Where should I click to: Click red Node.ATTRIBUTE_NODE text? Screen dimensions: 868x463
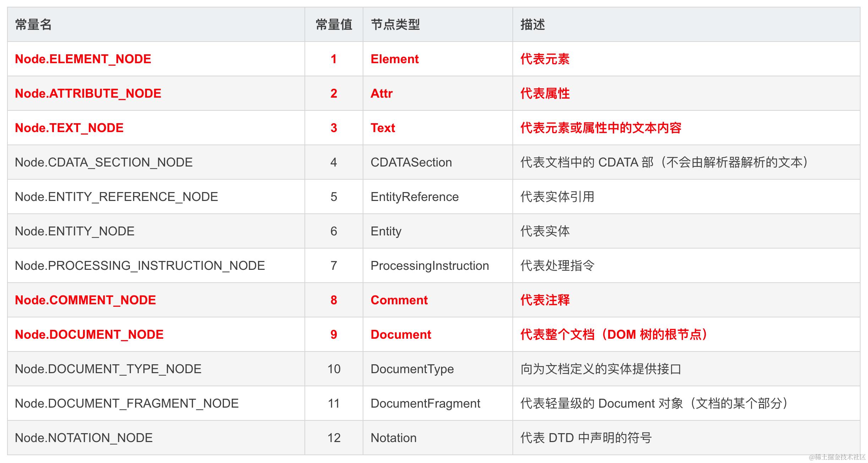point(88,93)
